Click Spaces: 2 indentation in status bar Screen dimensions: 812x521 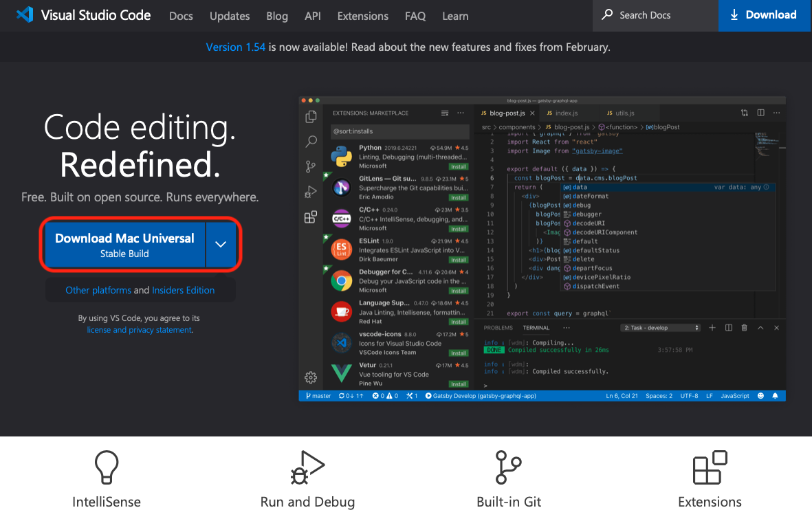pyautogui.click(x=659, y=396)
